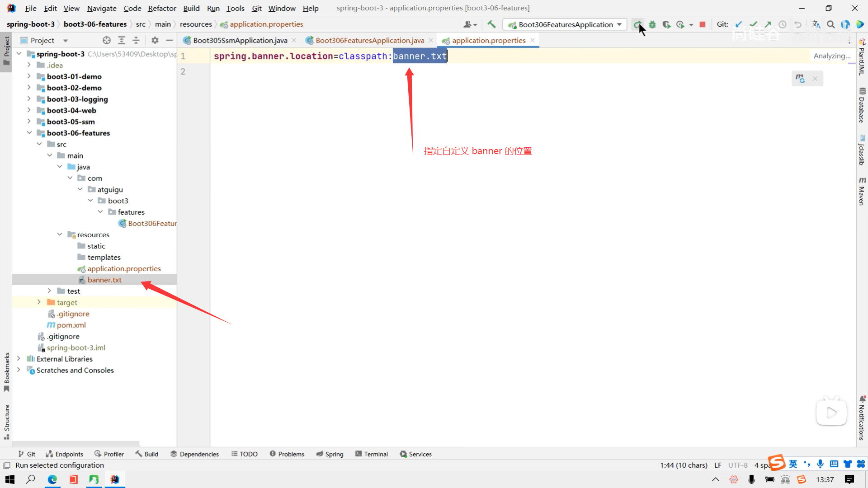The image size is (868, 488).
Task: Open the Problems tool window
Action: click(287, 454)
